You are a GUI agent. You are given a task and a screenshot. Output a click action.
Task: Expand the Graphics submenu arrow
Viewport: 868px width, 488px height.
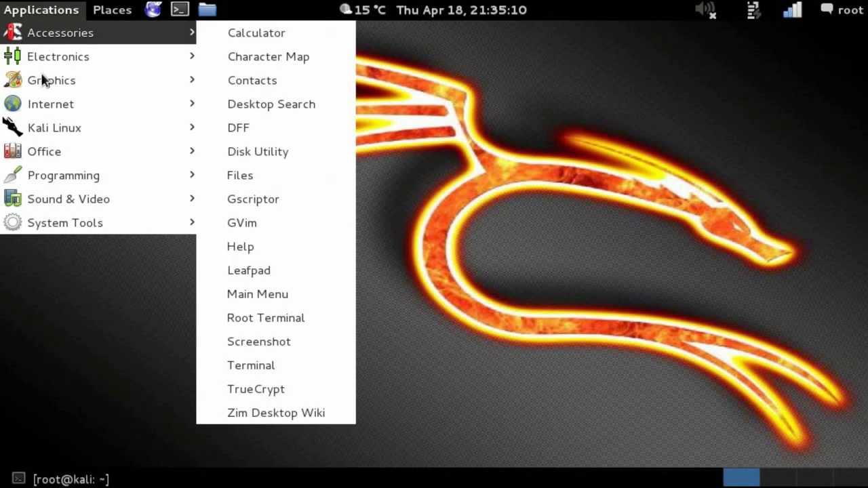point(192,80)
